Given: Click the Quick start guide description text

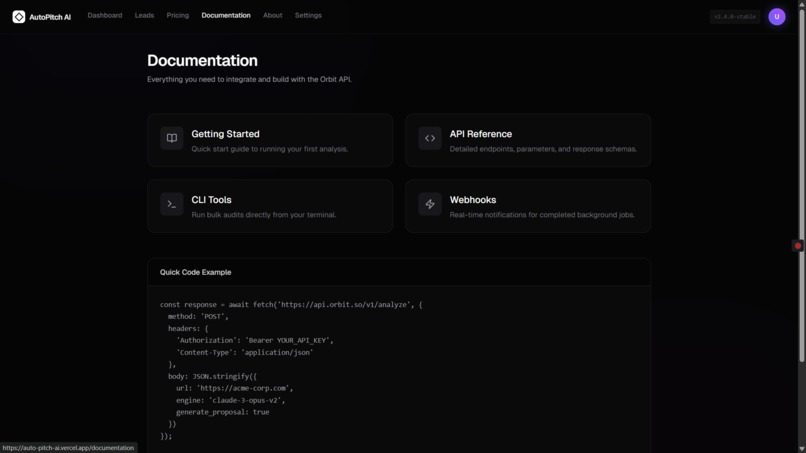Looking at the screenshot, I should pos(269,149).
